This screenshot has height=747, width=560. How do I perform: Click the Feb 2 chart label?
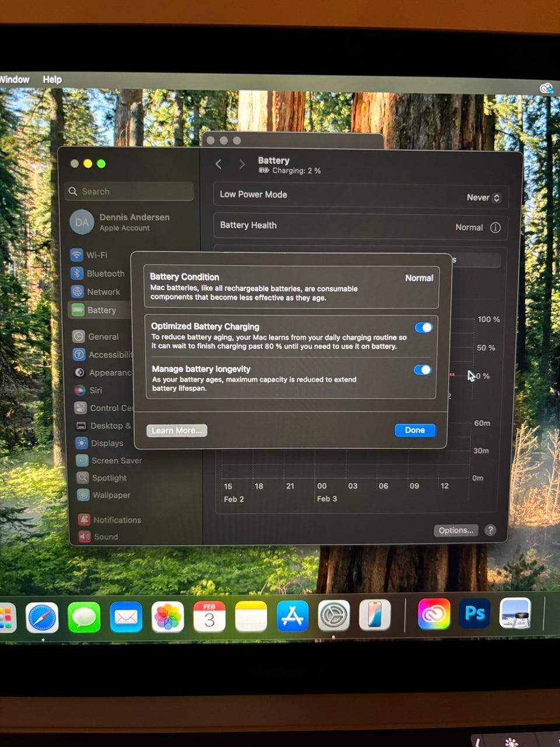coord(234,500)
